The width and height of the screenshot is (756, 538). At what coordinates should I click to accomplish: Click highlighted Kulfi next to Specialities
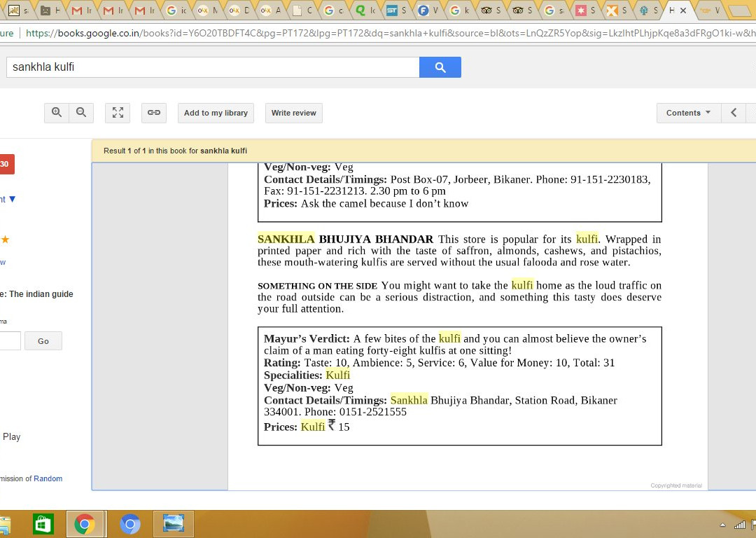[x=338, y=375]
